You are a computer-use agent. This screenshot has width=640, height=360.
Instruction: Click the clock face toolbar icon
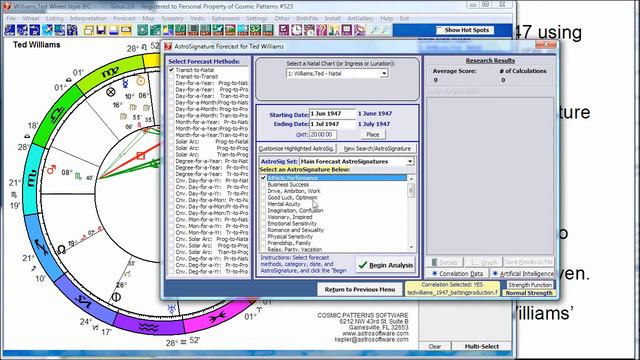[296, 30]
